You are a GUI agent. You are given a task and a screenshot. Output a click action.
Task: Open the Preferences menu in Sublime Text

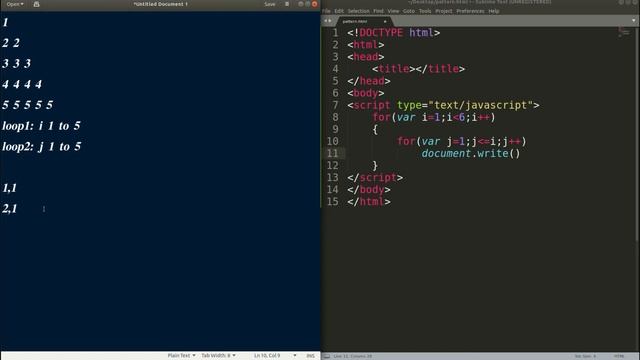[470, 11]
